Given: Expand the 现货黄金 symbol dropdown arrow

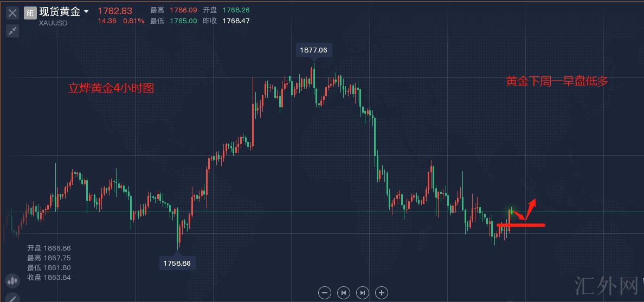Looking at the screenshot, I should coord(86,12).
